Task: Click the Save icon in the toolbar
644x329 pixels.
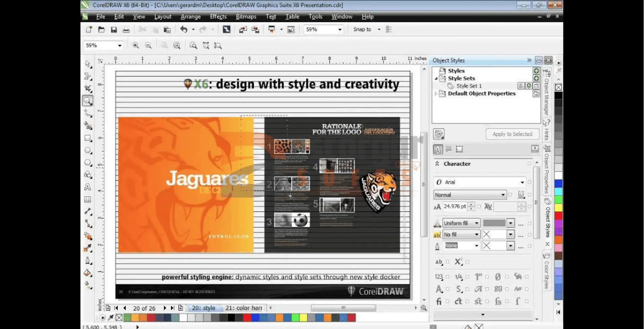Action: click(x=114, y=30)
